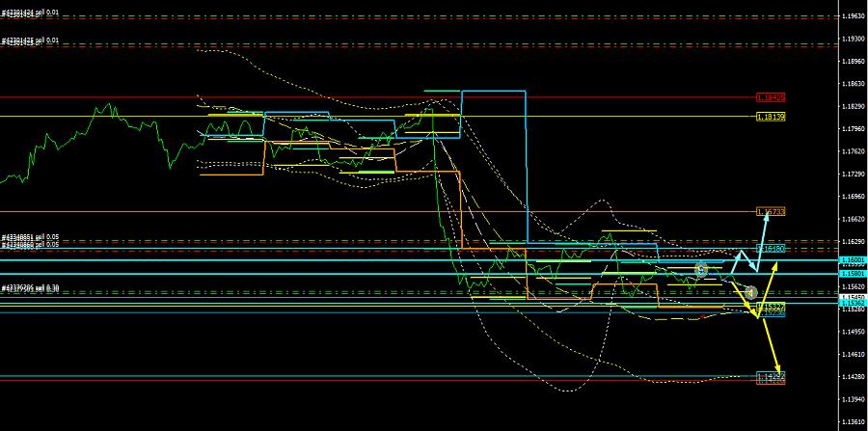Select the orange 1.16733 price label
Image resolution: width=868 pixels, height=431 pixels.
coord(771,211)
